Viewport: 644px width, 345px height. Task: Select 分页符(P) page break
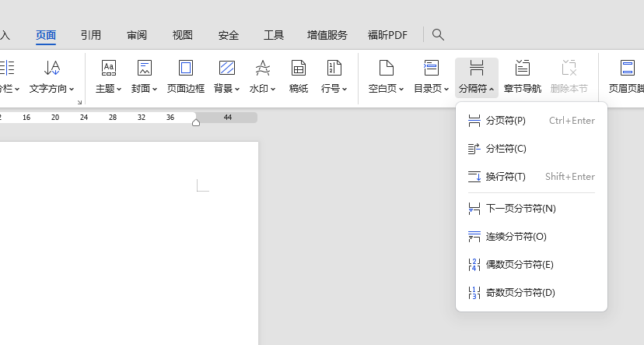point(531,121)
